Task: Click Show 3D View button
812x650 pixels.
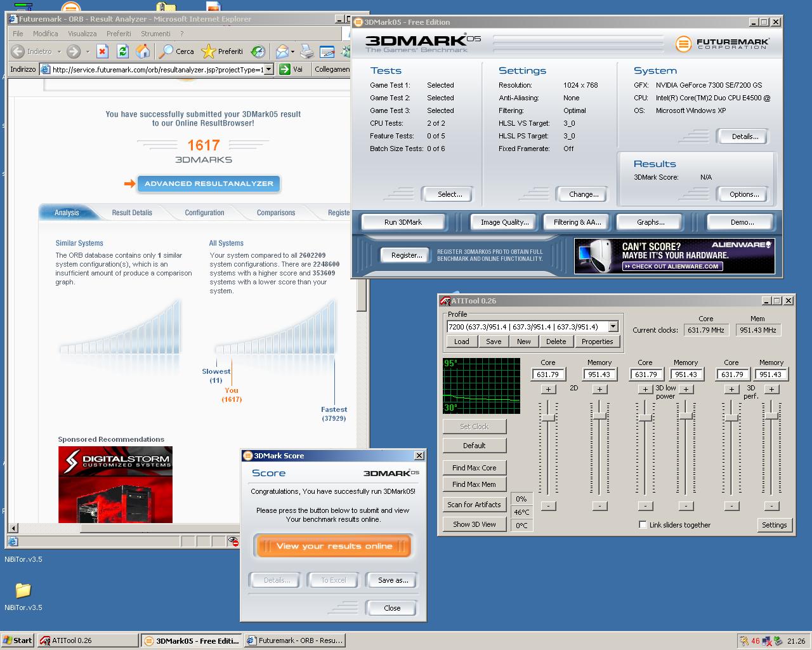Action: pyautogui.click(x=475, y=524)
